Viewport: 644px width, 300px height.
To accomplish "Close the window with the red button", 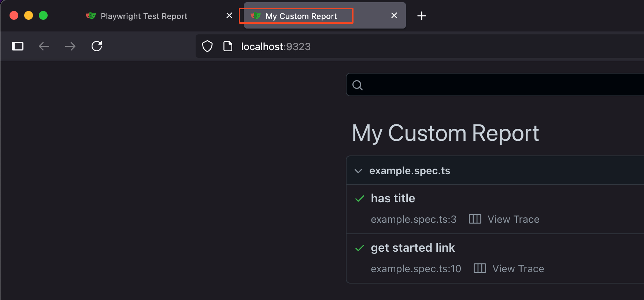I will pos(14,15).
